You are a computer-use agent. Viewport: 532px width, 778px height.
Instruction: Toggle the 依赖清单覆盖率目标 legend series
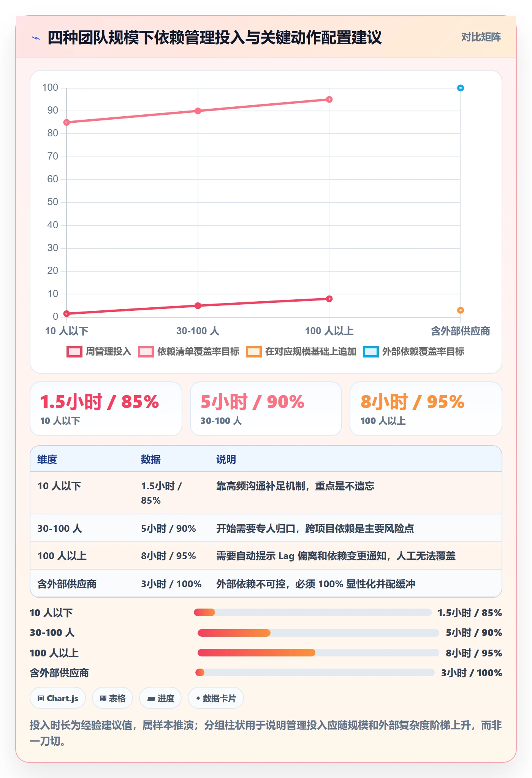189,351
